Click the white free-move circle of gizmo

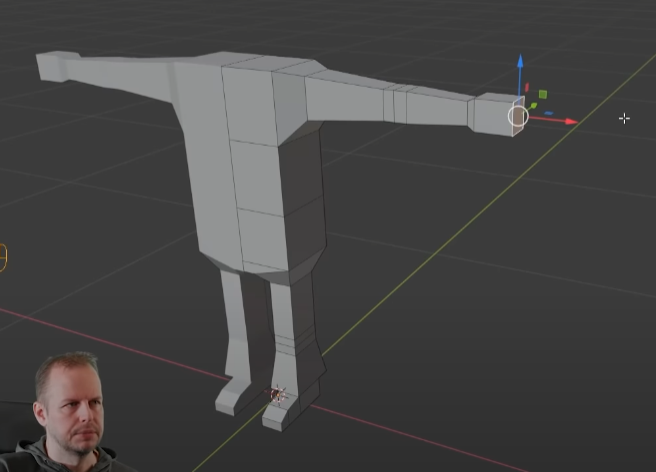(518, 116)
